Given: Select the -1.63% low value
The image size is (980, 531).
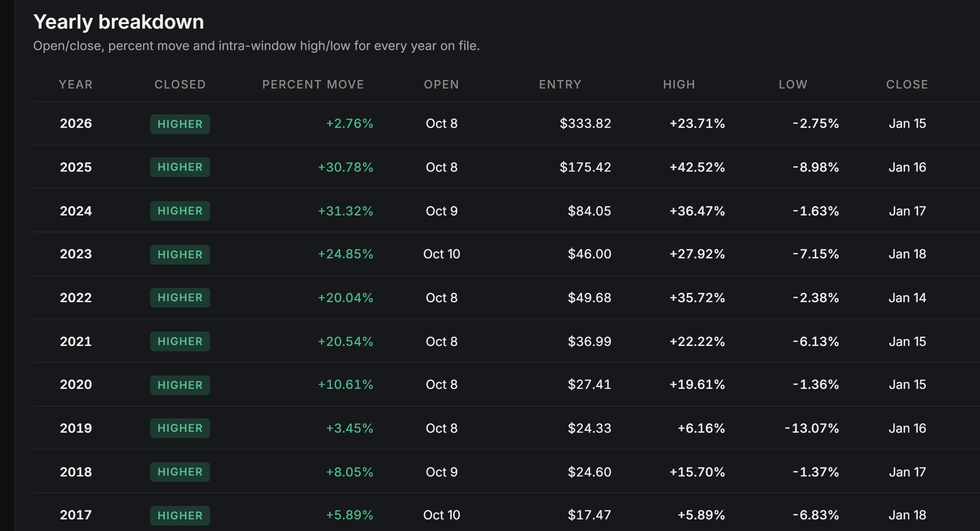Looking at the screenshot, I should click(x=816, y=211).
